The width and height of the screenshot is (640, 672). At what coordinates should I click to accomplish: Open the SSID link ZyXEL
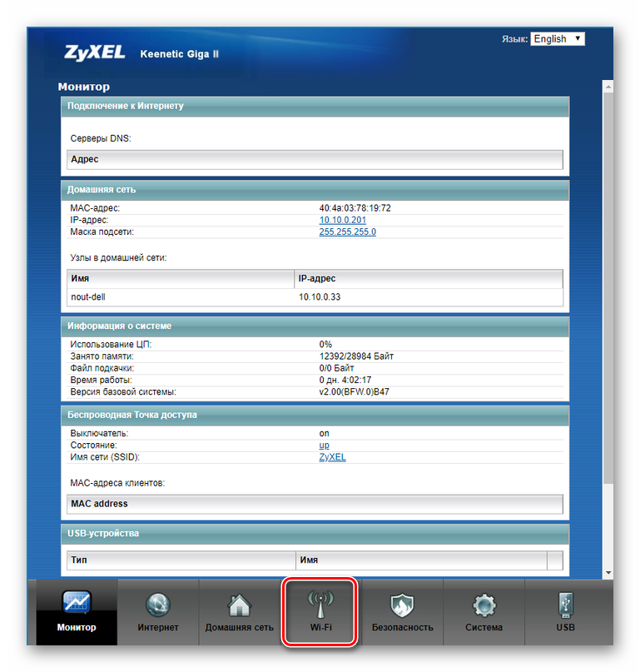[x=332, y=457]
